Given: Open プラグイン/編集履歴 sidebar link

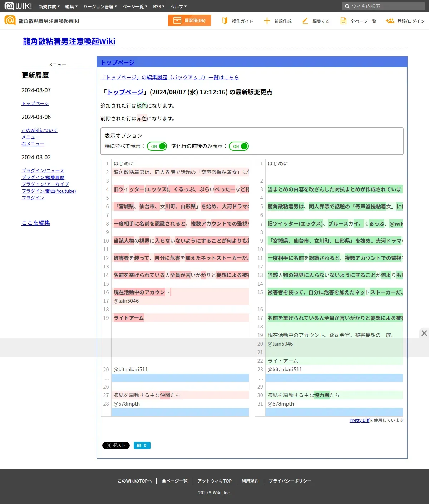Looking at the screenshot, I should [x=43, y=177].
